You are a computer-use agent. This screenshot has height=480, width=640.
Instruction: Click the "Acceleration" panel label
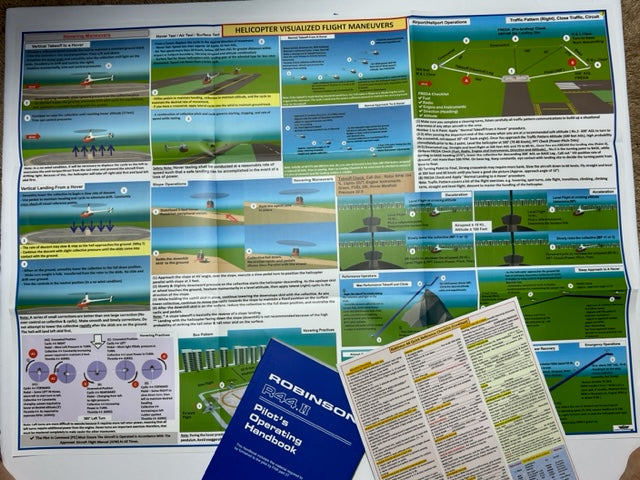click(602, 191)
